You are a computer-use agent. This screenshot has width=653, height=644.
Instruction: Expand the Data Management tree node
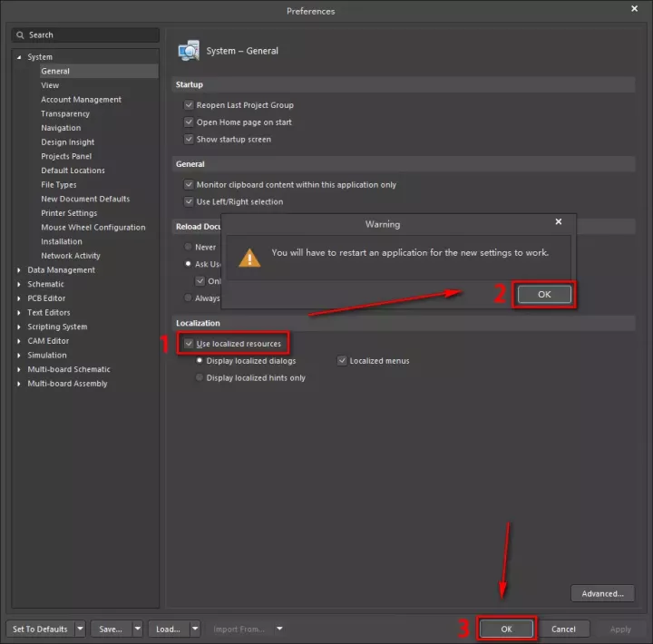pos(19,270)
